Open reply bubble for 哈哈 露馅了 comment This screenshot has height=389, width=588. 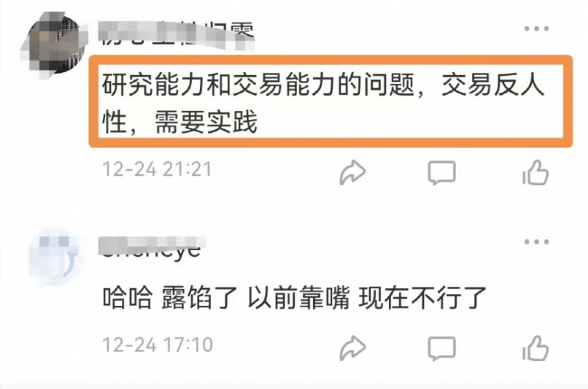tap(442, 349)
